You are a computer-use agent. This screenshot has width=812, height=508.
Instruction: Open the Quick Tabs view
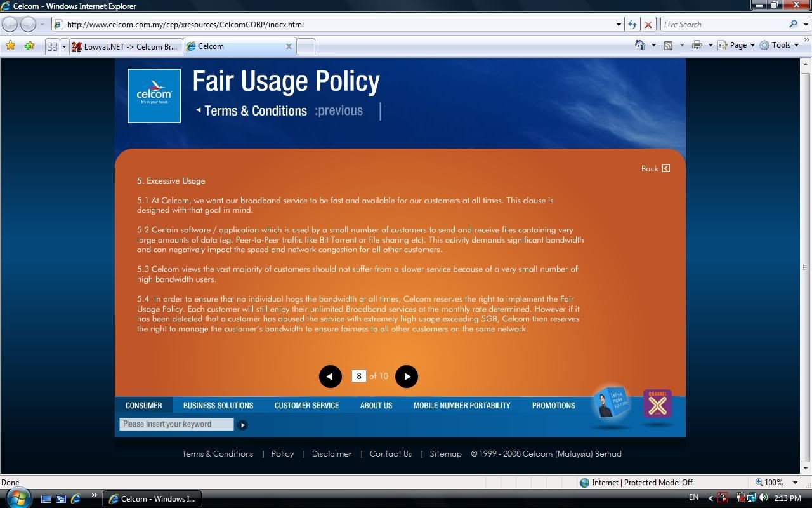[x=52, y=46]
